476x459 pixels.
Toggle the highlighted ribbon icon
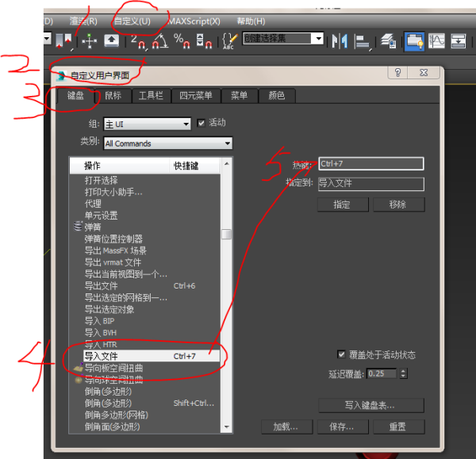pyautogui.click(x=414, y=41)
